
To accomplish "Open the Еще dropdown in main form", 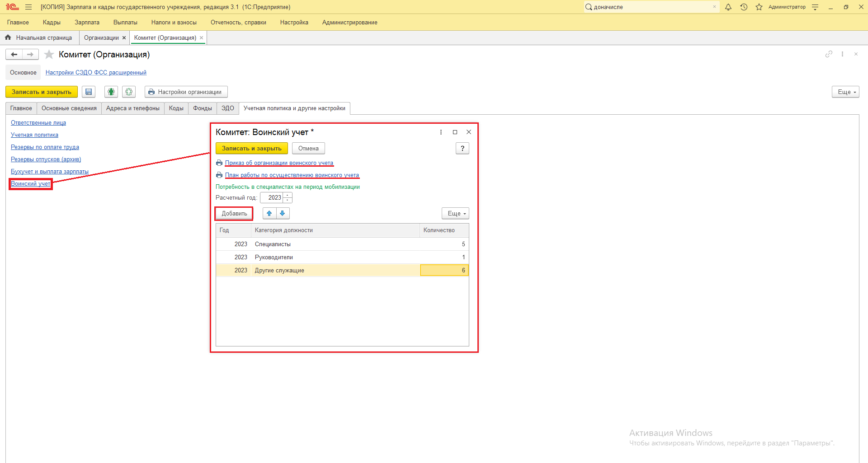I will click(x=845, y=92).
